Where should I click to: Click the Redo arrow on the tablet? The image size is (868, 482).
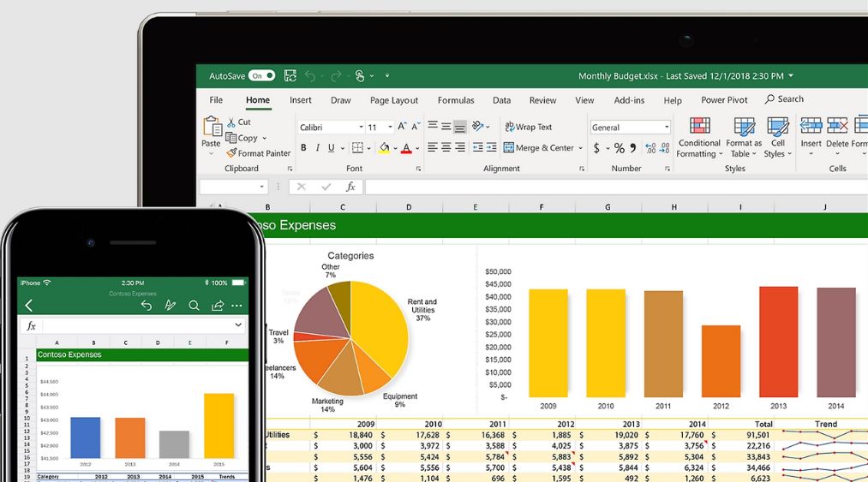click(x=336, y=76)
